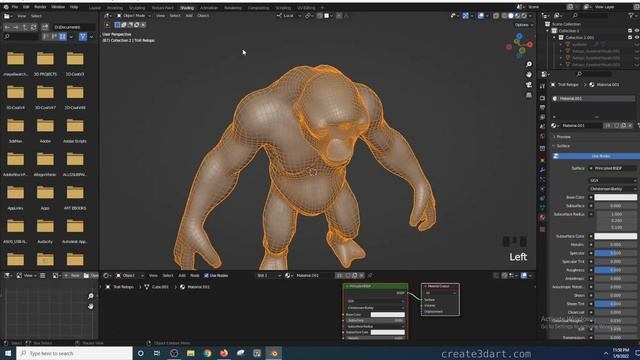This screenshot has height=360, width=640.
Task: Open the File menu
Action: click(x=15, y=7)
